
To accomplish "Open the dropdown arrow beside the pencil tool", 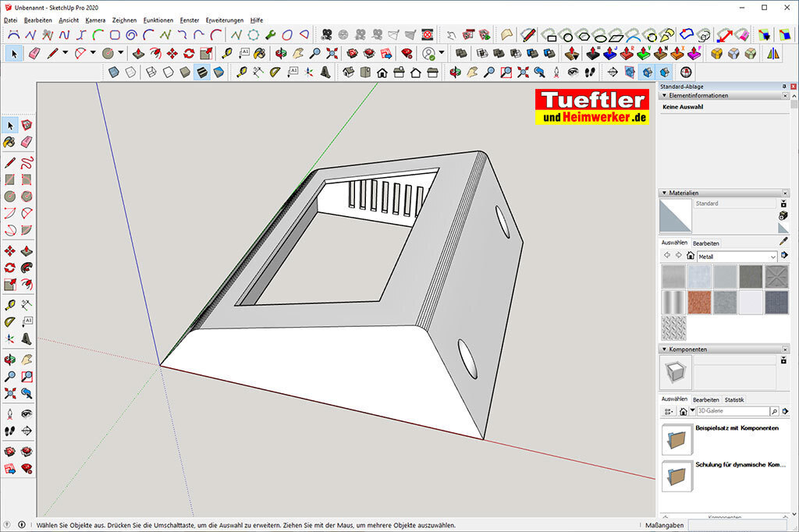I will [65, 53].
